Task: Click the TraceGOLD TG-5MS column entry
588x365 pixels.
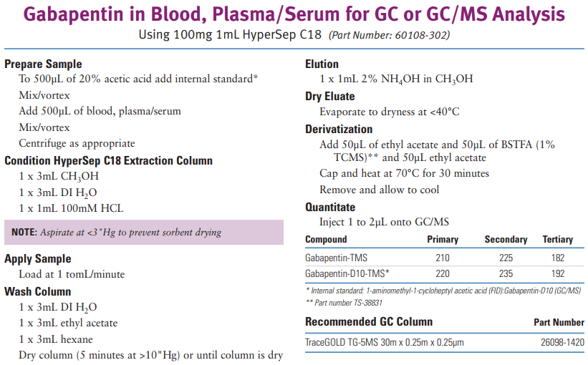Action: [385, 343]
